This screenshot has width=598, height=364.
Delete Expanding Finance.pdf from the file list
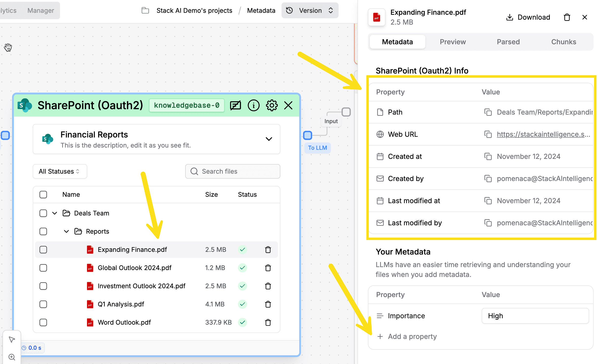(268, 250)
